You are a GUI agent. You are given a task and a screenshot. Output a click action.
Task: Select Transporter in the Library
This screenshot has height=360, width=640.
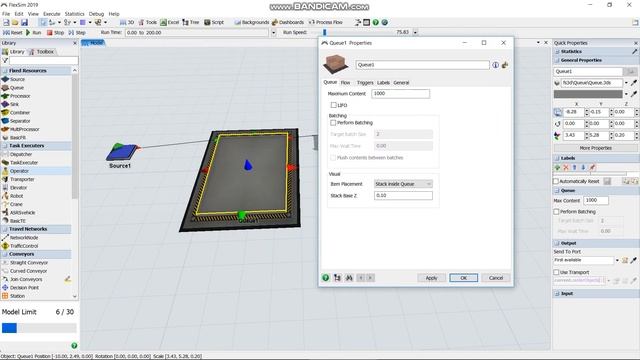18,179
